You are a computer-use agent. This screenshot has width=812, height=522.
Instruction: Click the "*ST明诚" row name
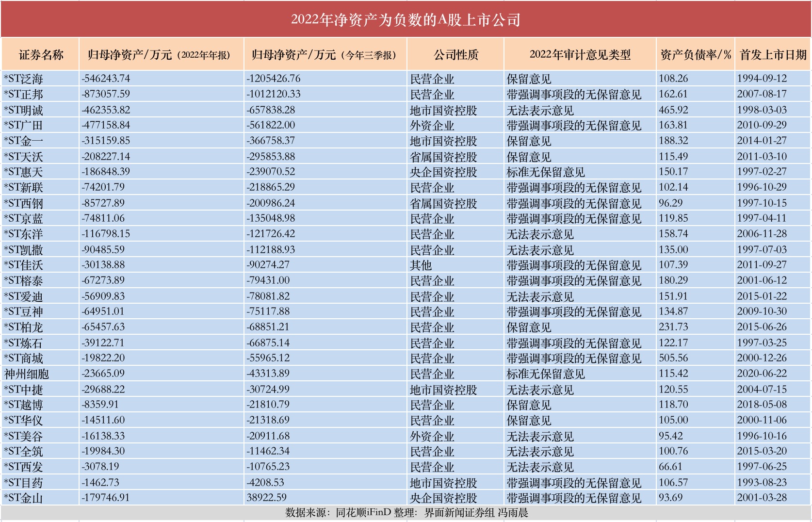tap(23, 110)
